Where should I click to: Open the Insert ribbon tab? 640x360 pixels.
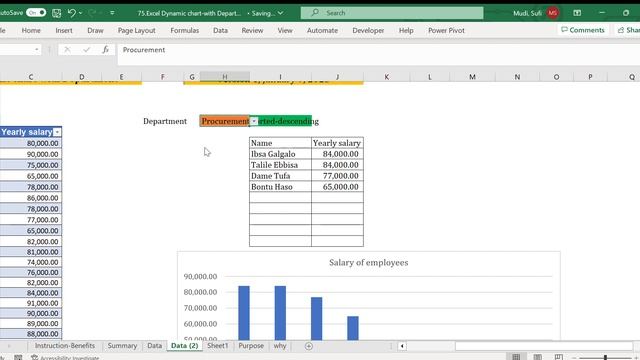point(64,30)
